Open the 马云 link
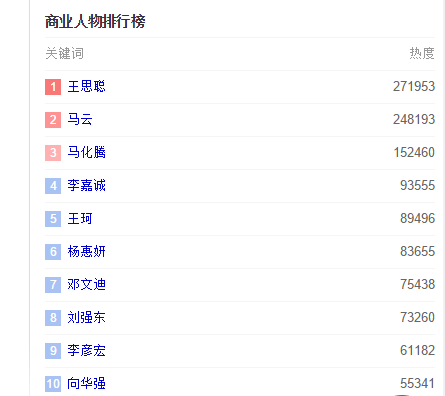The image size is (445, 396). (80, 120)
